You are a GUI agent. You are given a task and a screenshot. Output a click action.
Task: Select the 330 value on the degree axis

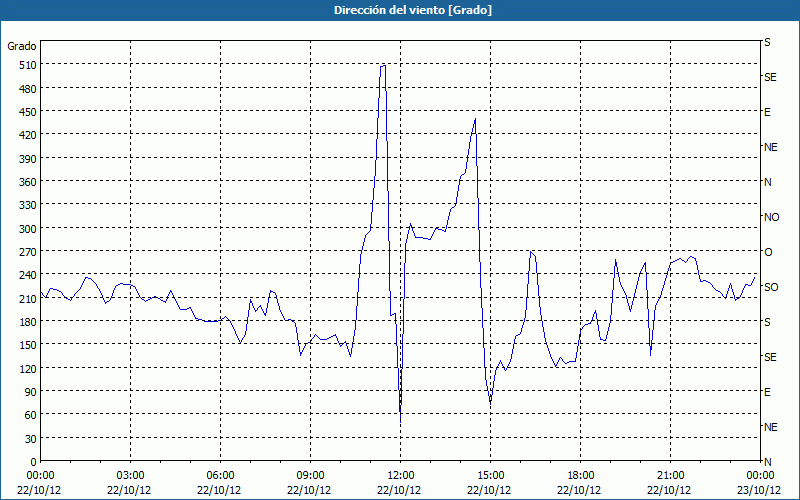pyautogui.click(x=28, y=205)
